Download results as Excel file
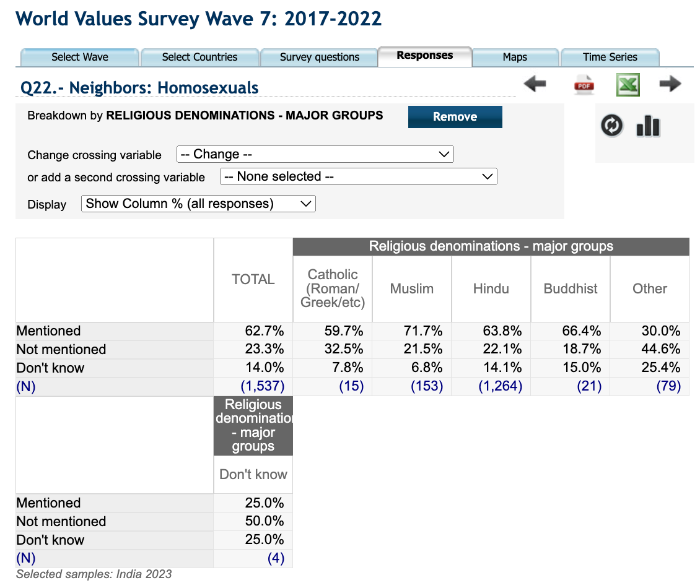This screenshot has height=588, width=700. [x=628, y=85]
